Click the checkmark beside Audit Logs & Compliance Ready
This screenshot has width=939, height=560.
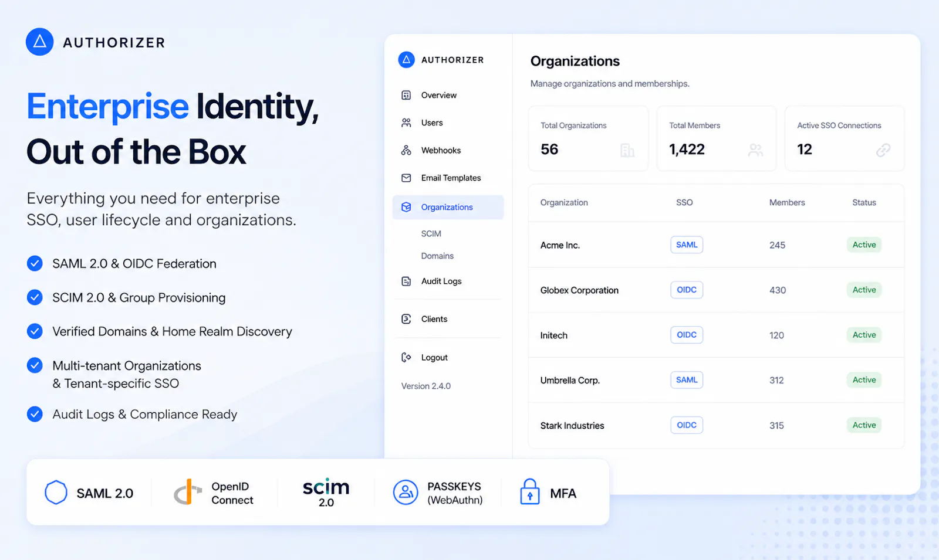pos(35,414)
